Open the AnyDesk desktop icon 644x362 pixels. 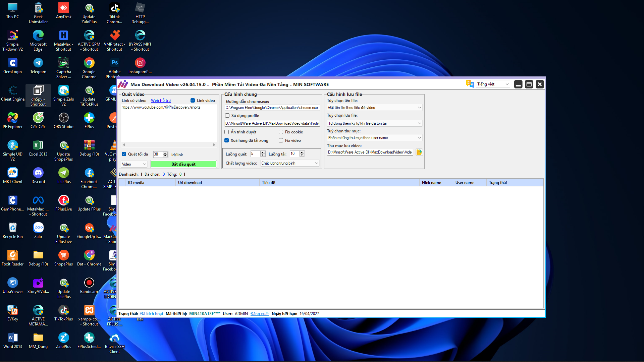coord(64,11)
